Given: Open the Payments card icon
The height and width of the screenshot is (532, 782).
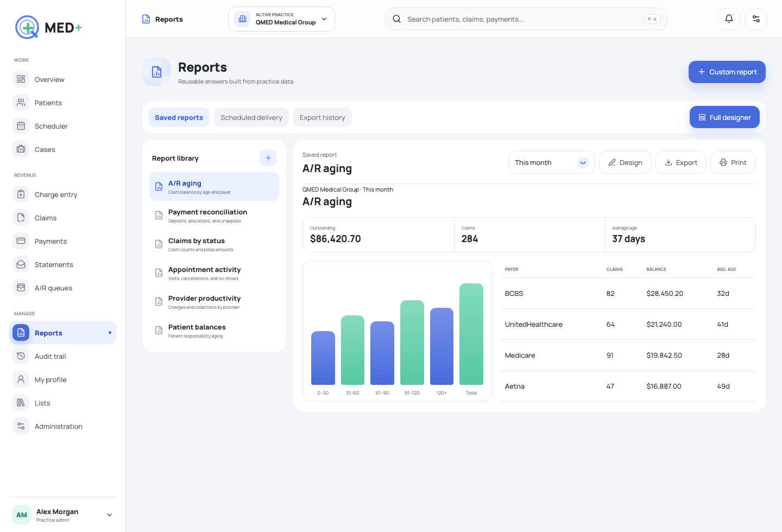Looking at the screenshot, I should (21, 241).
